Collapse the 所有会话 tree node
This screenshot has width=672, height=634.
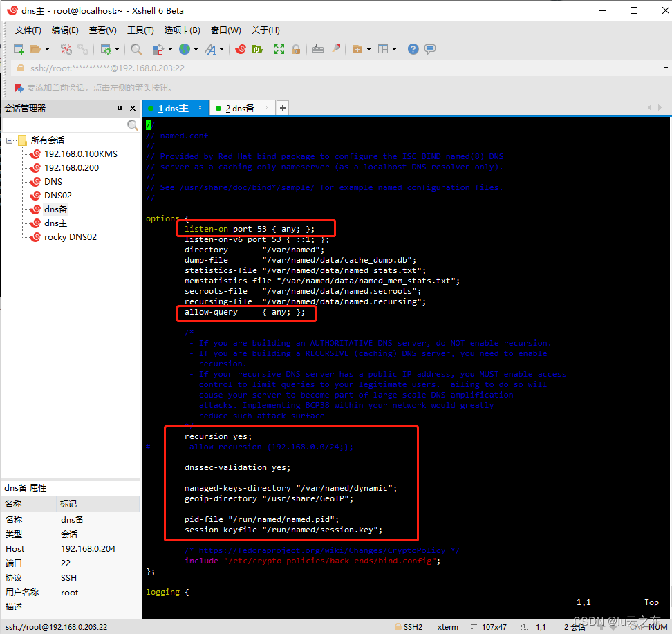[10, 140]
